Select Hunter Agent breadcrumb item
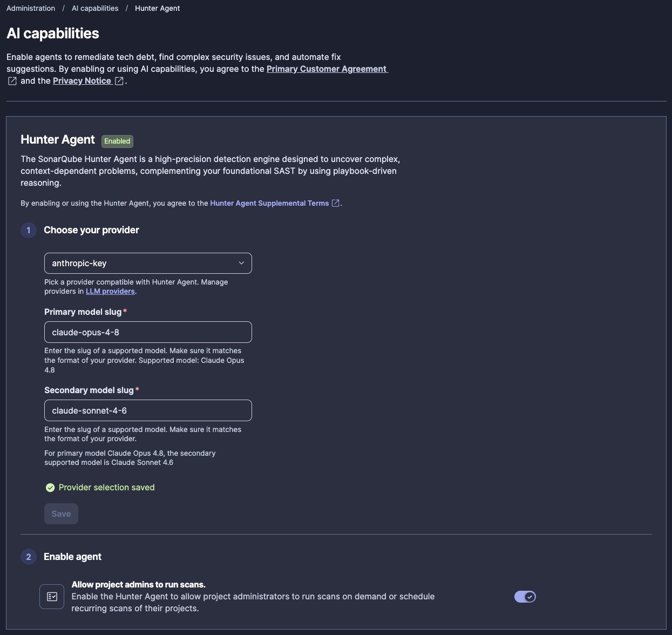Image resolution: width=672 pixels, height=635 pixels. tap(158, 8)
